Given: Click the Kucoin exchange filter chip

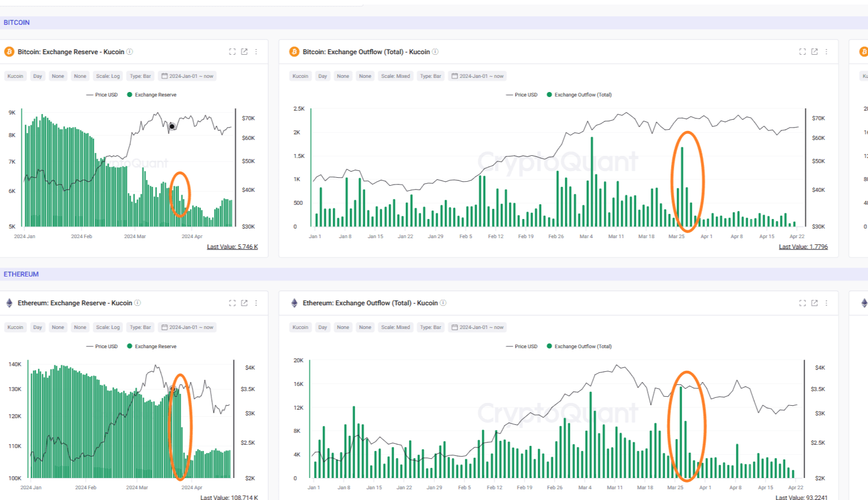Looking at the screenshot, I should (15, 76).
